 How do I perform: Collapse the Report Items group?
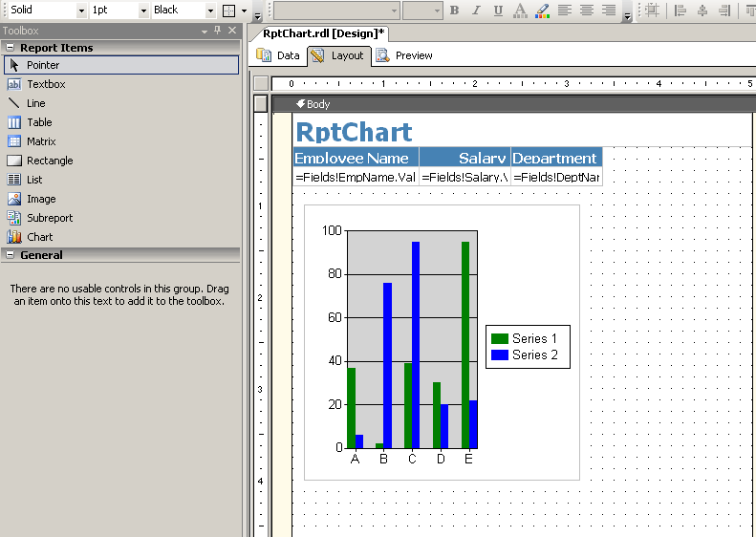click(9, 48)
